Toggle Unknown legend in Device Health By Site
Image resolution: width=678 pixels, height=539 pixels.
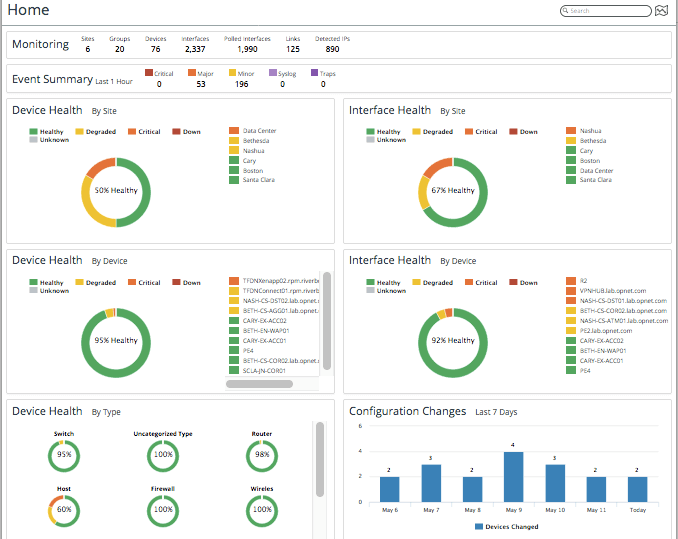point(49,140)
